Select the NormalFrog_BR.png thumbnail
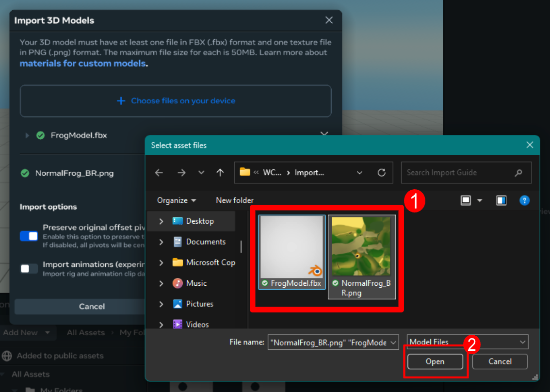Viewport: 550px width, 392px height. coord(361,246)
